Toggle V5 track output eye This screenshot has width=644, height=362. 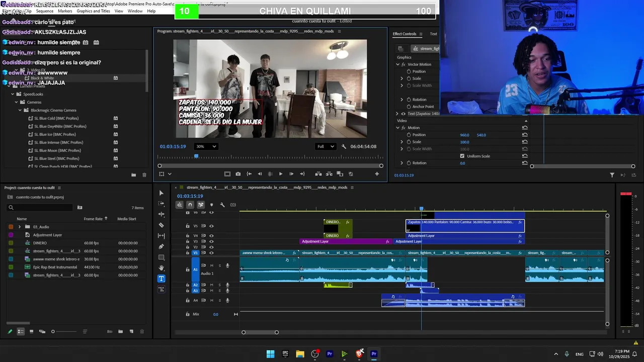(x=211, y=226)
